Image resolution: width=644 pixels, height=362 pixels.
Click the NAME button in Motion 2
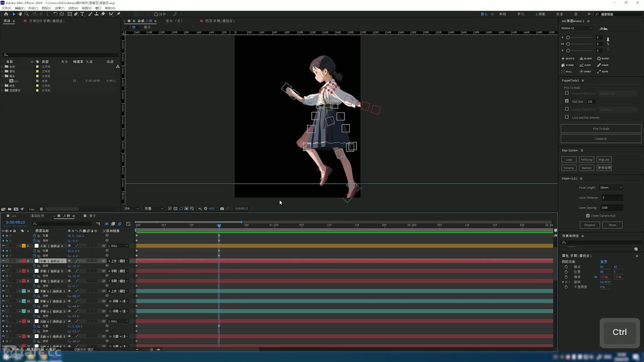tap(603, 65)
